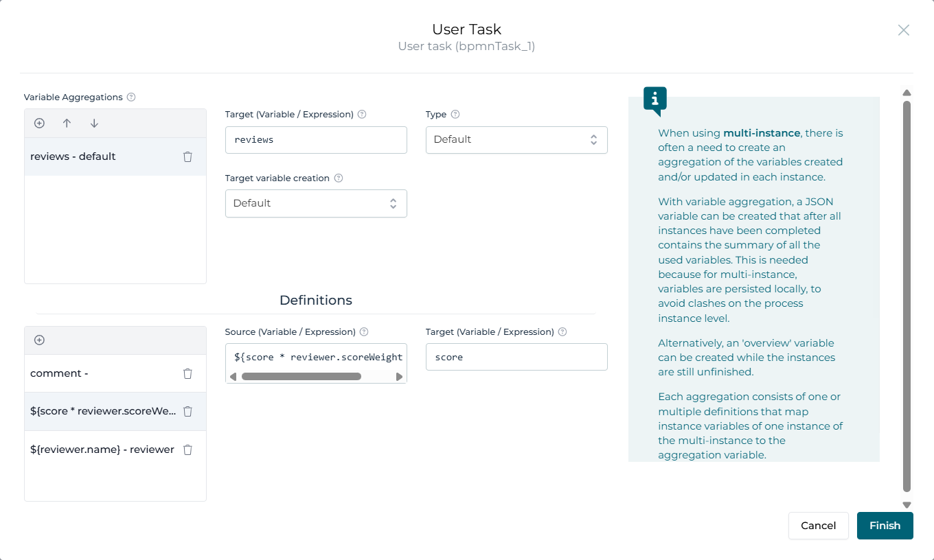The width and height of the screenshot is (934, 560).
Task: Add a new definition entry
Action: click(39, 340)
